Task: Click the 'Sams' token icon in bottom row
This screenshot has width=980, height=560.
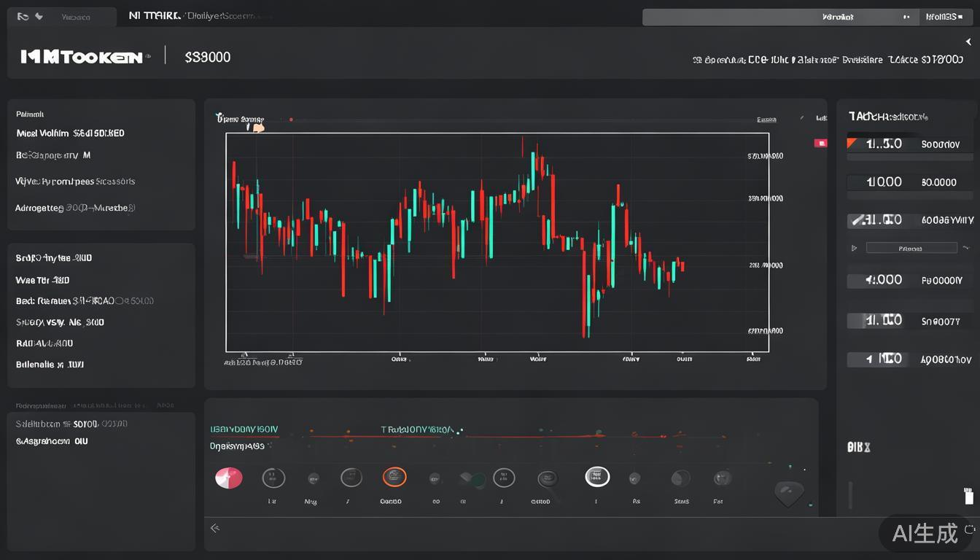Action: pos(680,478)
